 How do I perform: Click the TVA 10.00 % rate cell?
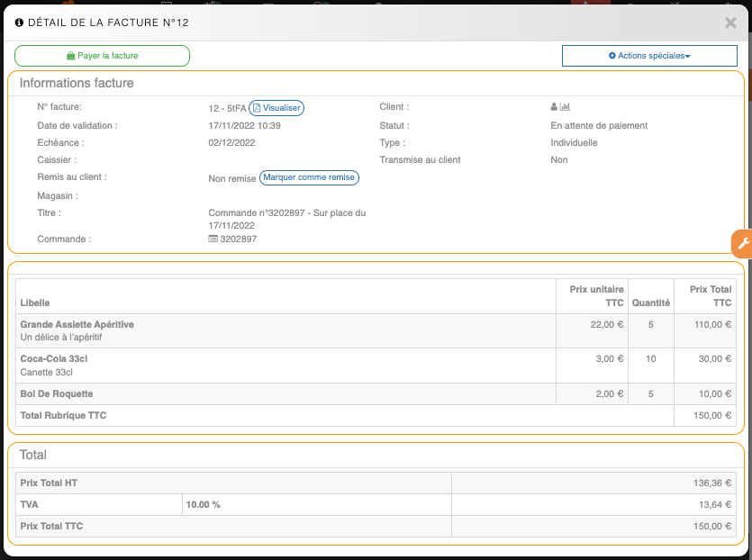click(204, 504)
